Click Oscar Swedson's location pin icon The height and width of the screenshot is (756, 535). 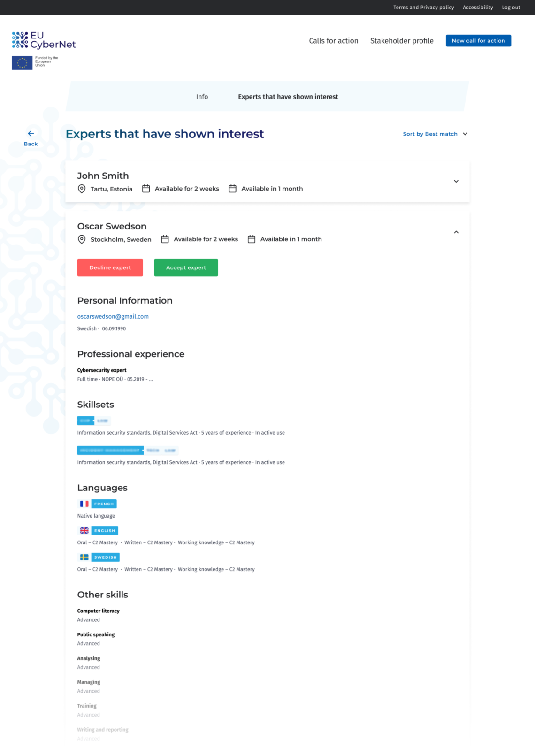tap(82, 239)
